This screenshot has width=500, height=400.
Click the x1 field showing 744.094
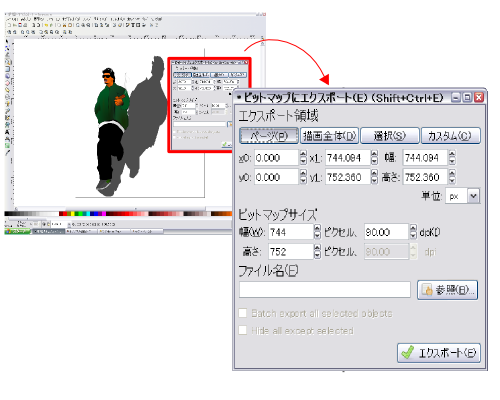click(x=348, y=157)
